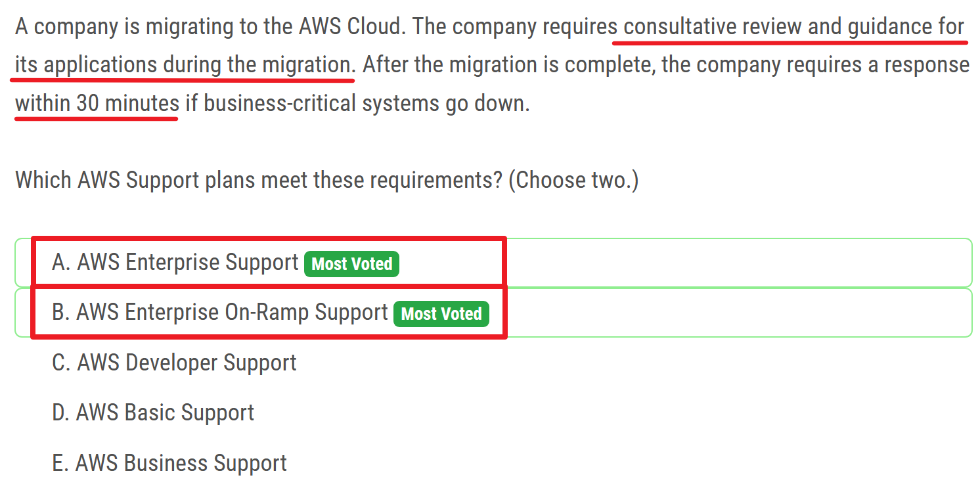Select answer A. AWS Enterprise Support

(187, 263)
